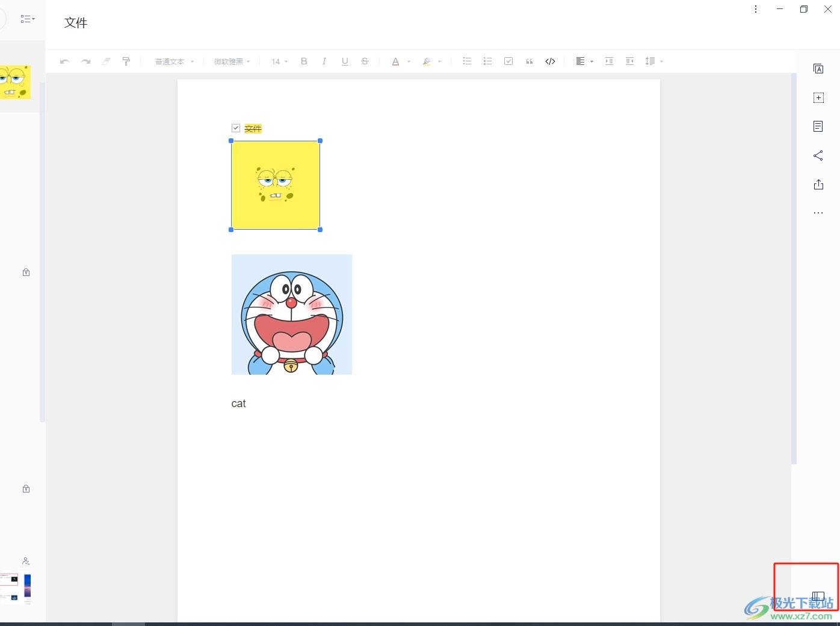Expand highlight color picker arrow

[440, 61]
